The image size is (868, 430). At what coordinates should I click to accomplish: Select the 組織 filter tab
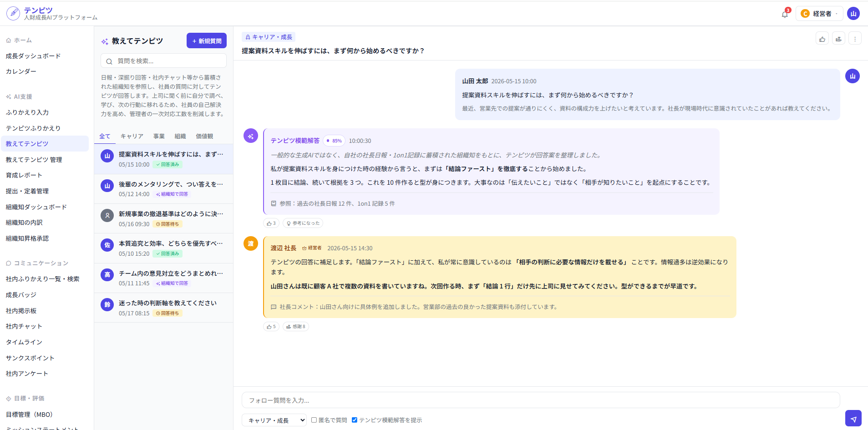tap(180, 137)
